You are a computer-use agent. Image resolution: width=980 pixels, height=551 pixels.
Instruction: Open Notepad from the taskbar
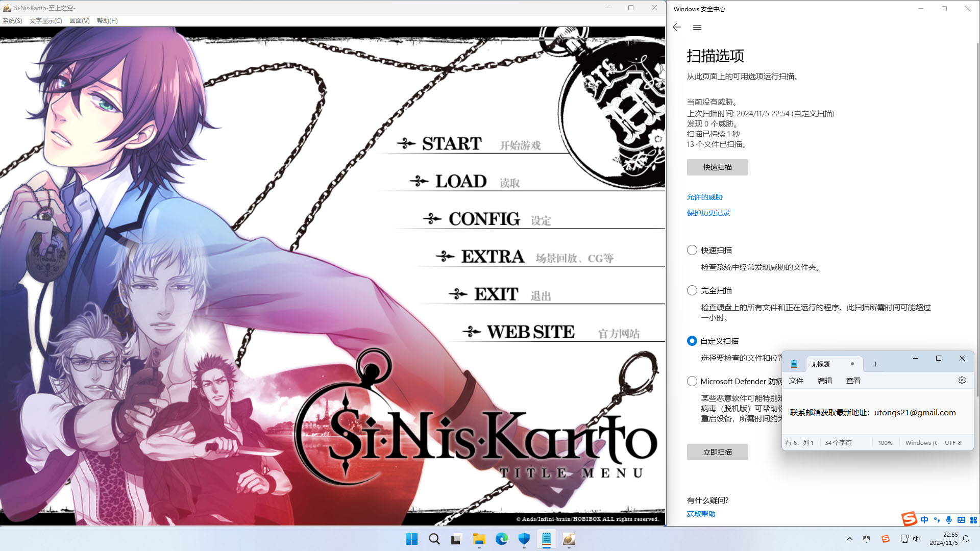547,539
